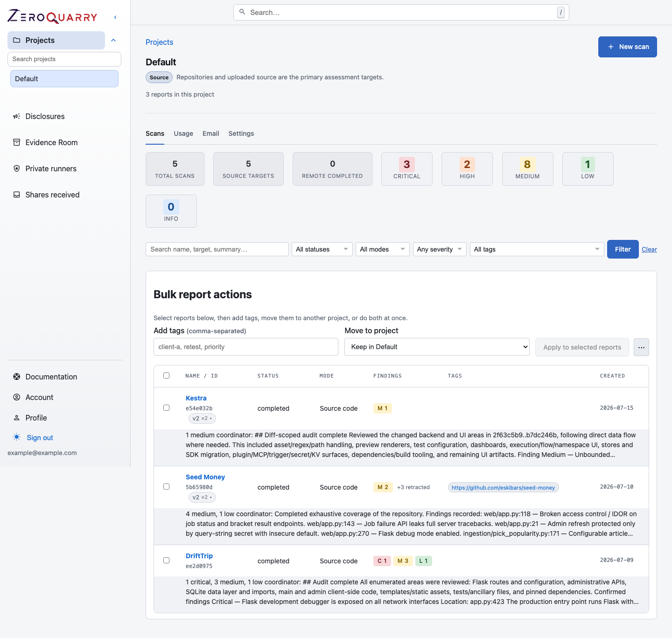The image size is (672, 638).
Task: Open the more-actions ellipsis button
Action: pyautogui.click(x=641, y=347)
